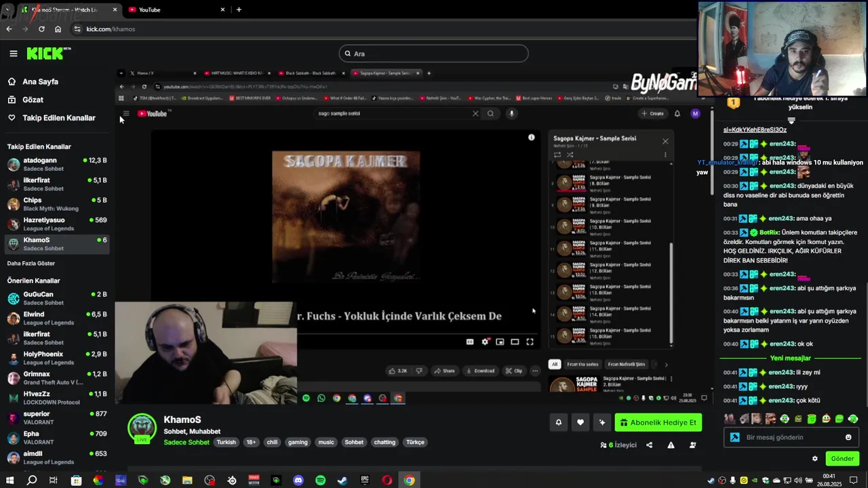This screenshot has height=488, width=868.
Task: Open Gözat in the sidebar
Action: coord(33,100)
